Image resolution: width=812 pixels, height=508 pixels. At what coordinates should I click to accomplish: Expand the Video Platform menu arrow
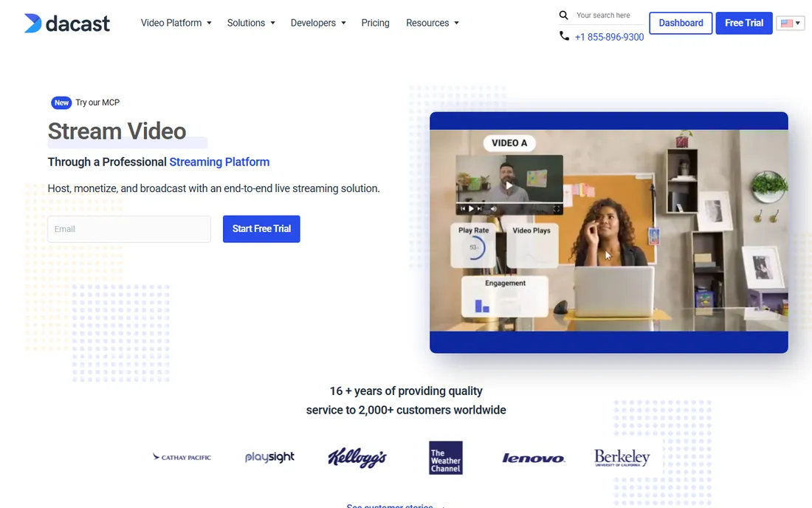click(x=209, y=23)
